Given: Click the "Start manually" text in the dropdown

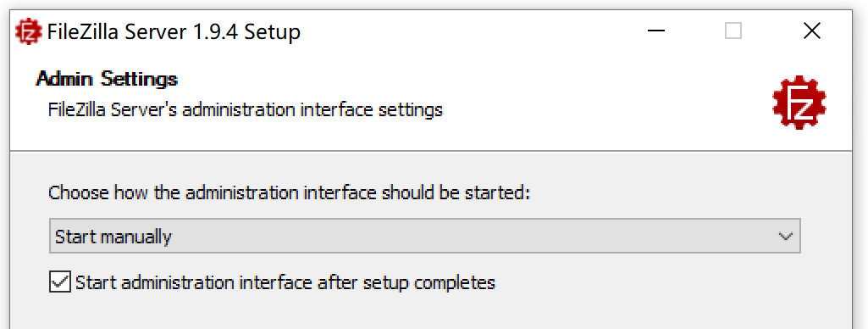Looking at the screenshot, I should 113,237.
